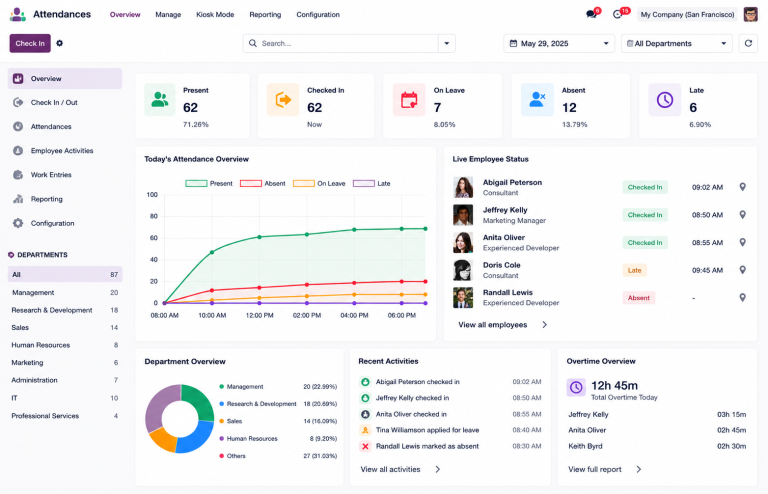This screenshot has height=494, width=768.
Task: Toggle the Absent series in chart legend
Action: point(263,184)
